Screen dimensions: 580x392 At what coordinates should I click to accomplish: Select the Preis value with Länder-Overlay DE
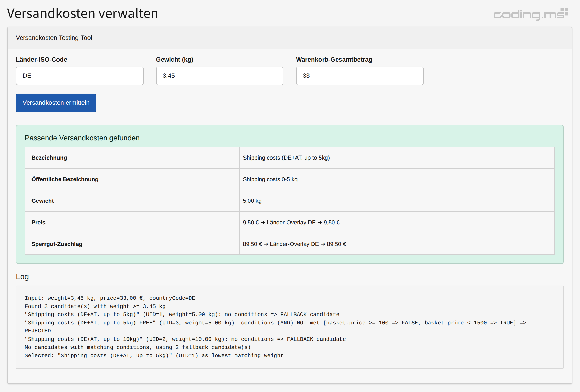[291, 222]
